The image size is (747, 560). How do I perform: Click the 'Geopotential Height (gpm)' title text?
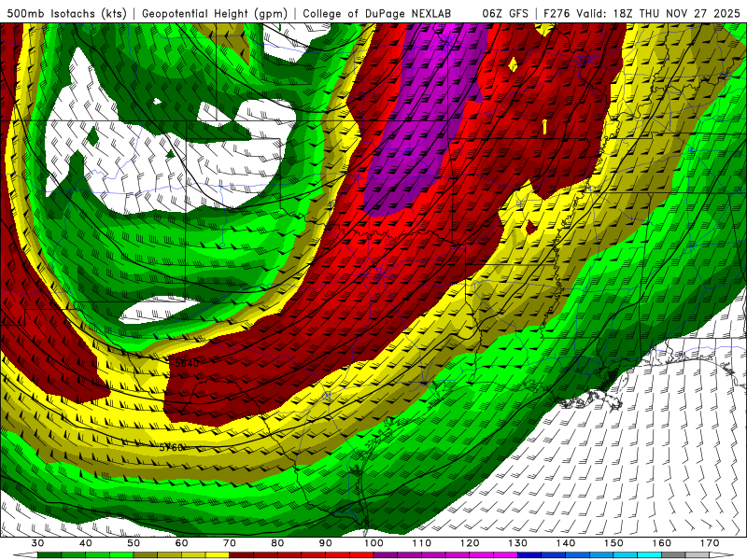click(x=215, y=13)
